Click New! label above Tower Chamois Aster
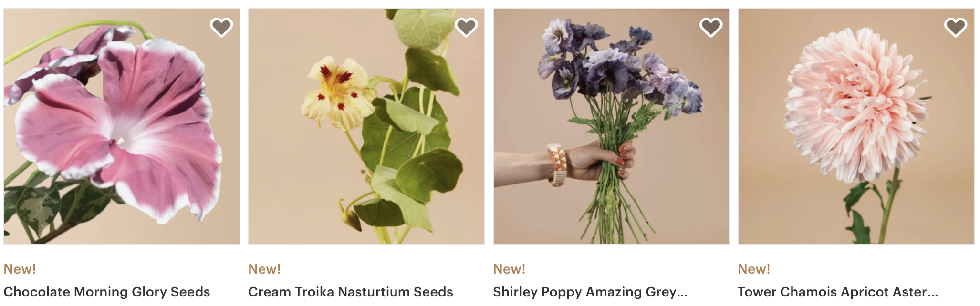The image size is (980, 306). click(754, 269)
